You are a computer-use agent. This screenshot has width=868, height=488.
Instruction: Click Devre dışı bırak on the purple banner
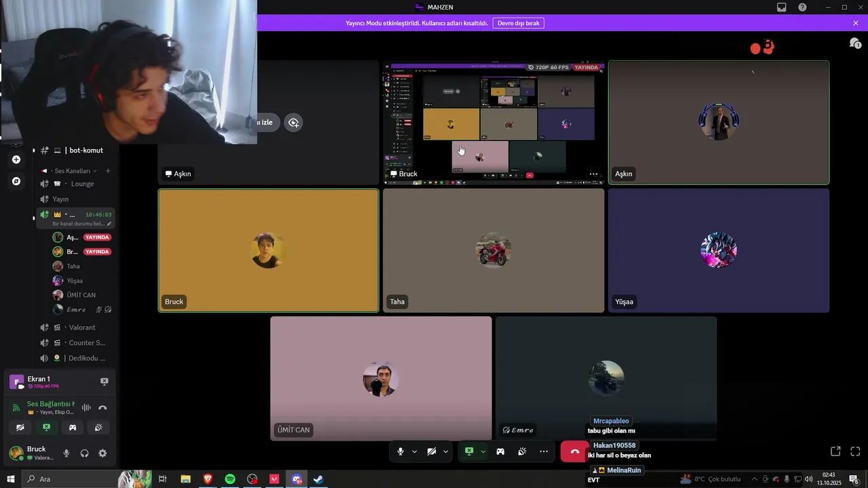tap(519, 23)
